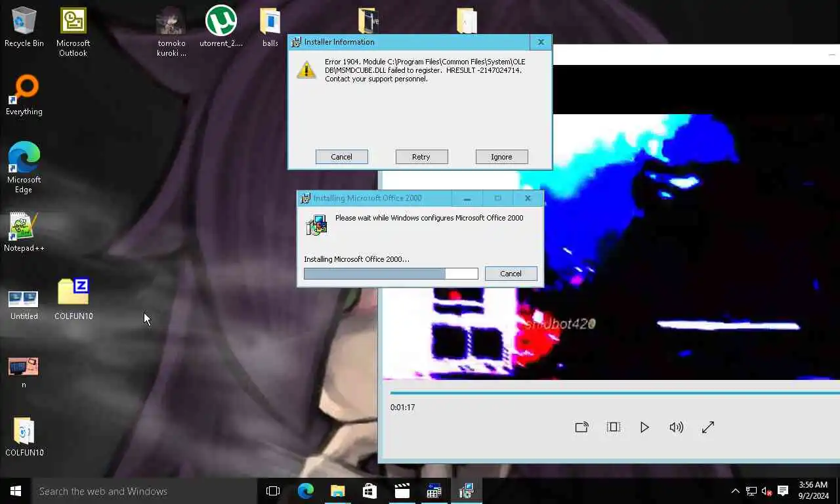
Task: Show hidden system tray icons
Action: pyautogui.click(x=735, y=491)
